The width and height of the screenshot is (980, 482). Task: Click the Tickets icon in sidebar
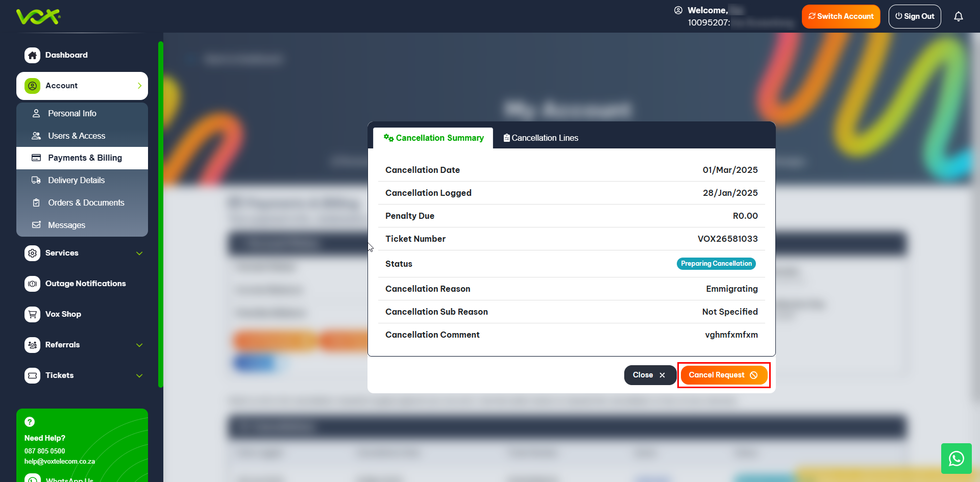click(33, 375)
